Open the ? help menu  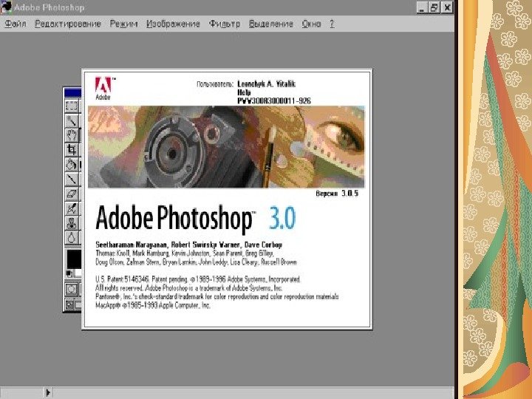coord(332,24)
